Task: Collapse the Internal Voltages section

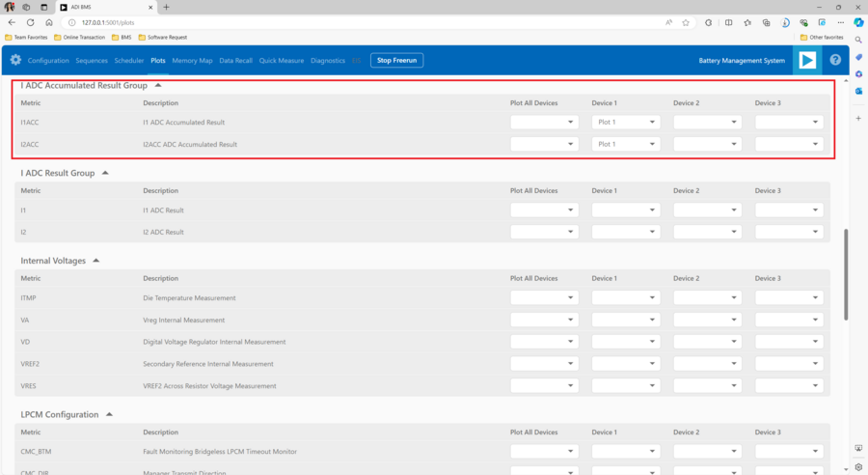Action: [x=96, y=261]
